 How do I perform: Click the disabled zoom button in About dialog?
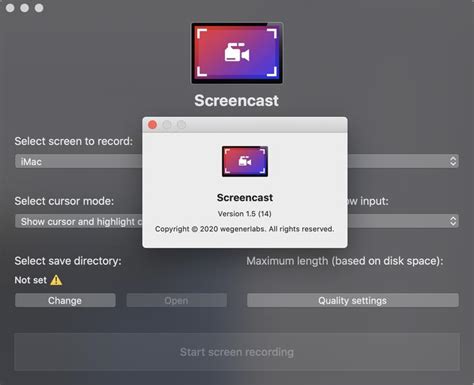181,125
